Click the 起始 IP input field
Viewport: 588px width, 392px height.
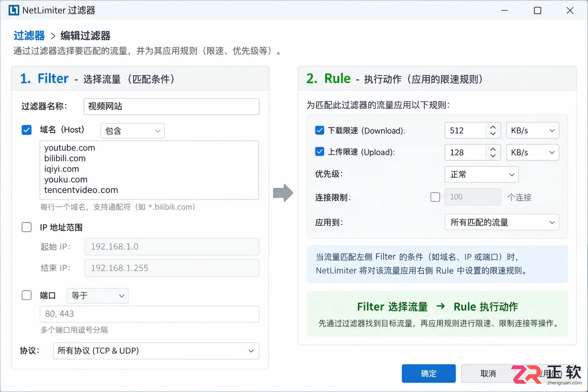click(x=172, y=247)
